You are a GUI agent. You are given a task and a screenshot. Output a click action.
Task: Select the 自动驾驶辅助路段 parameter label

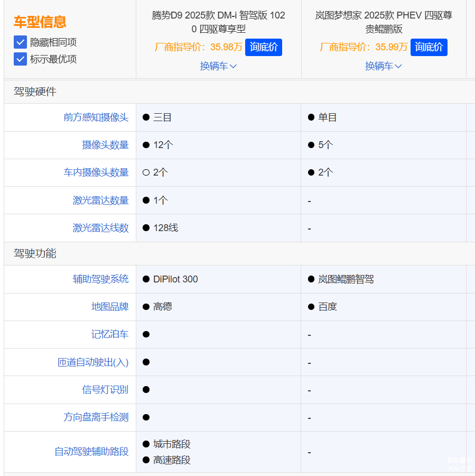point(91,452)
